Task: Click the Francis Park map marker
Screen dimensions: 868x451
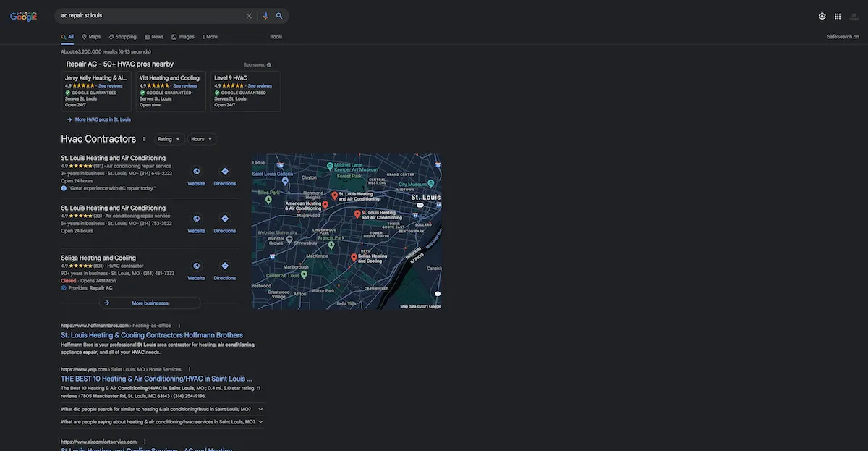Action: click(331, 245)
